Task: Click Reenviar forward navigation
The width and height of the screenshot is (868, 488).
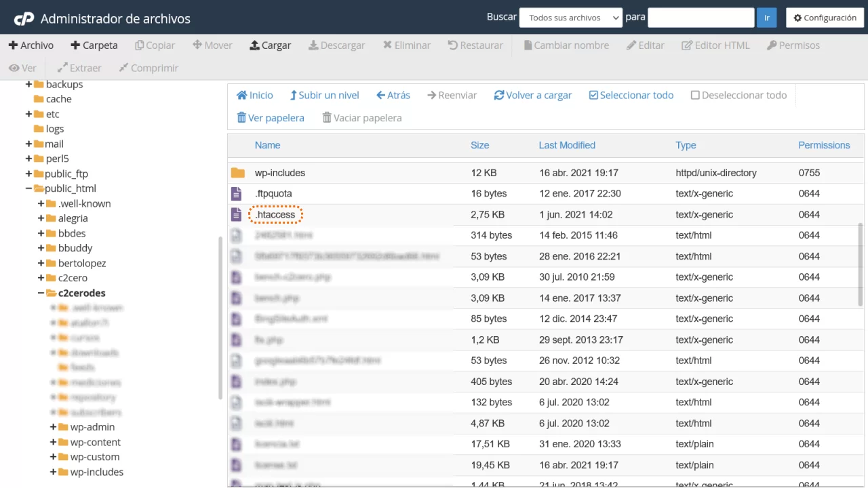Action: pos(452,96)
